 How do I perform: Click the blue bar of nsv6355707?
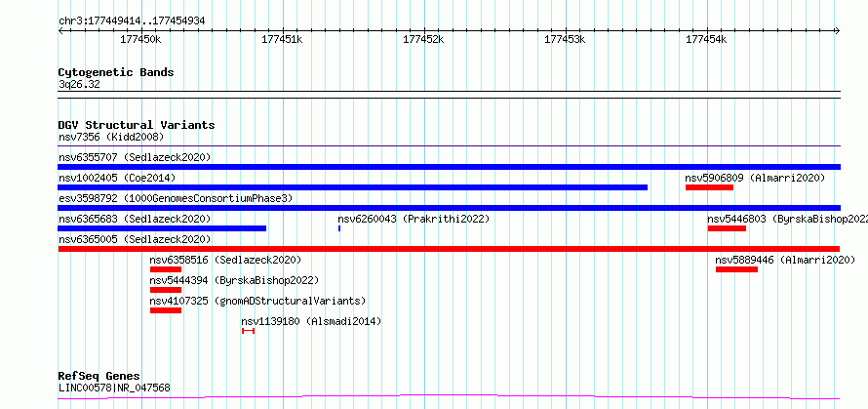coord(450,167)
